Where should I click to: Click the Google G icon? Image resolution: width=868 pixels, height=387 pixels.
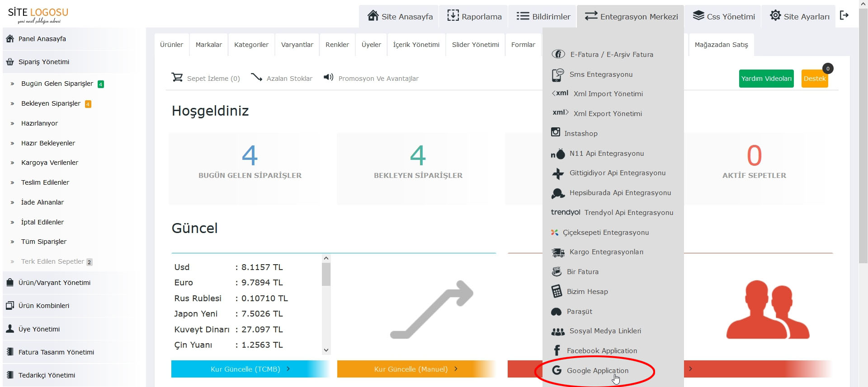(557, 370)
